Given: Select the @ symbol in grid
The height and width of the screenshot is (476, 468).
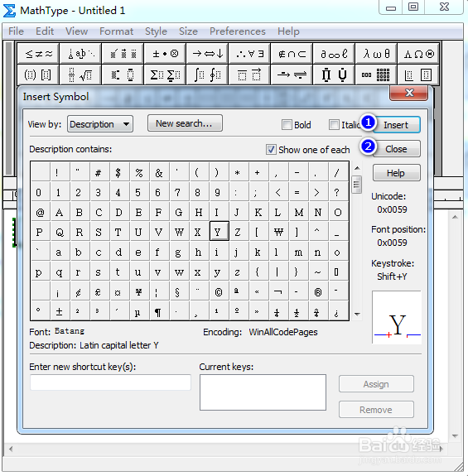Looking at the screenshot, I should 40,212.
